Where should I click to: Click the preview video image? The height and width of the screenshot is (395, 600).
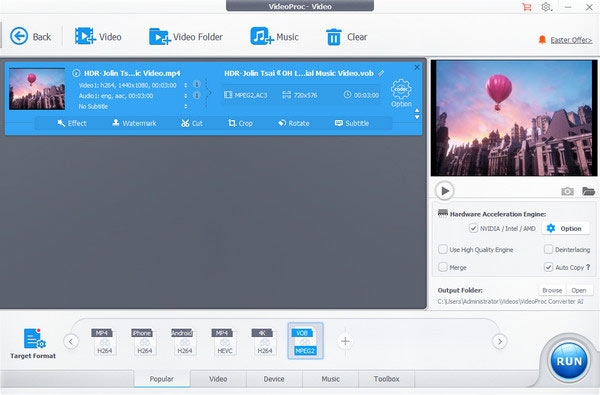pyautogui.click(x=514, y=118)
